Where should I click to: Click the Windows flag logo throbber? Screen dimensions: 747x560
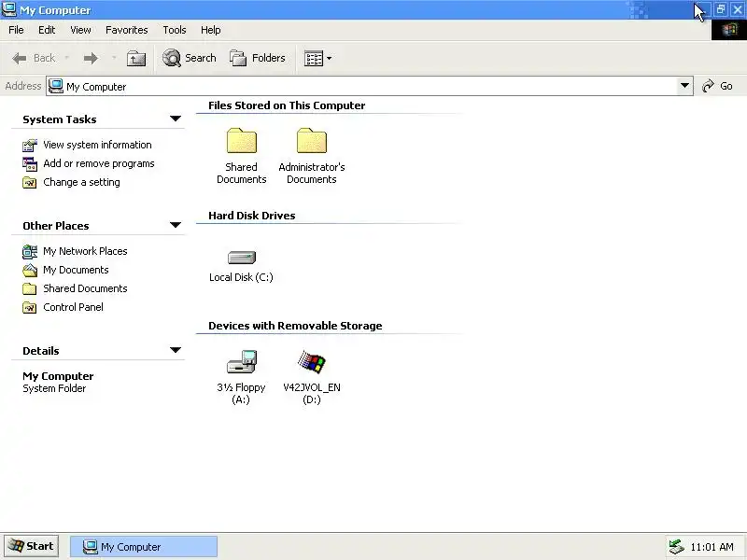pos(729,30)
